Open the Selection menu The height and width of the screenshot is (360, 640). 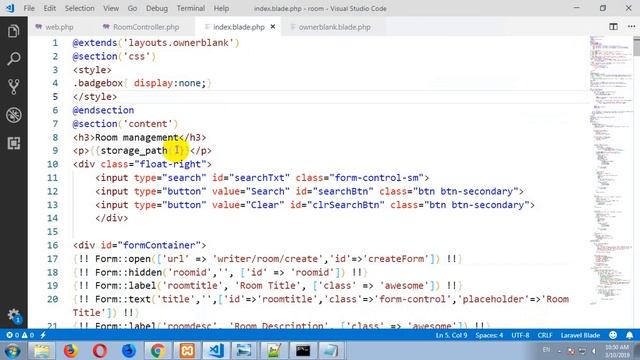pyautogui.click(x=79, y=8)
